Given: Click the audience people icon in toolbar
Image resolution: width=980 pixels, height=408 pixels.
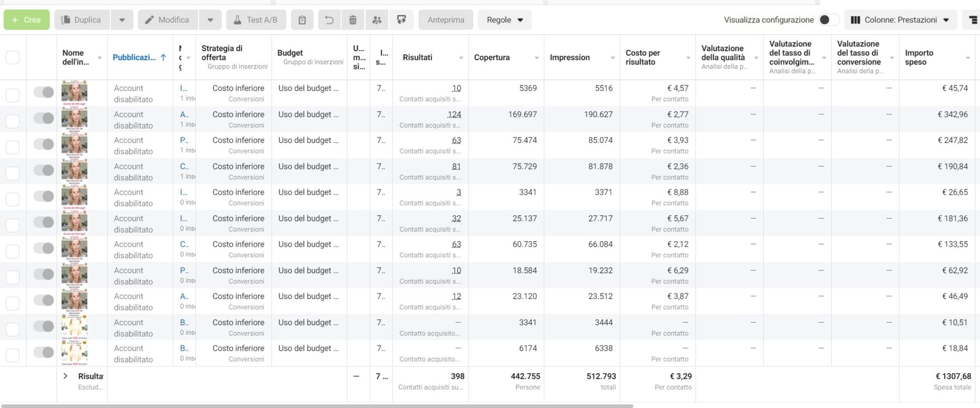Looking at the screenshot, I should click(x=377, y=20).
